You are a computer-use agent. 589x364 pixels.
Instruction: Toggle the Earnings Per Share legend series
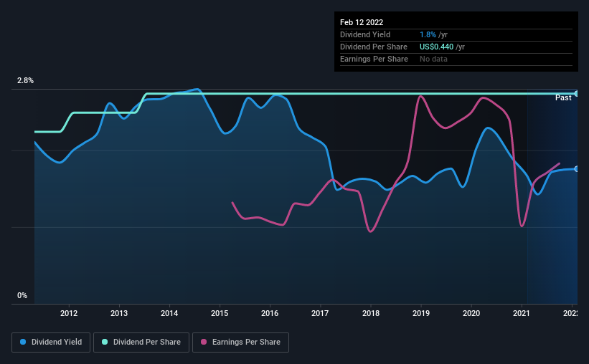241,343
